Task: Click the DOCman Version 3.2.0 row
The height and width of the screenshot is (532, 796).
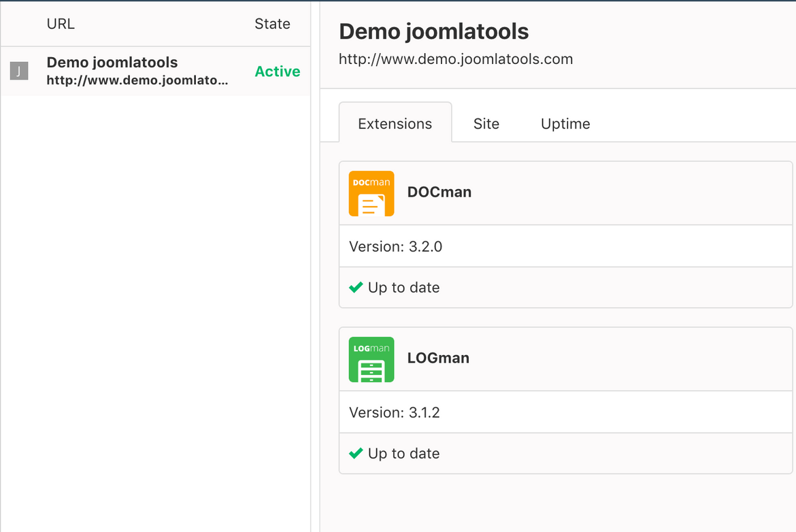Action: [565, 246]
